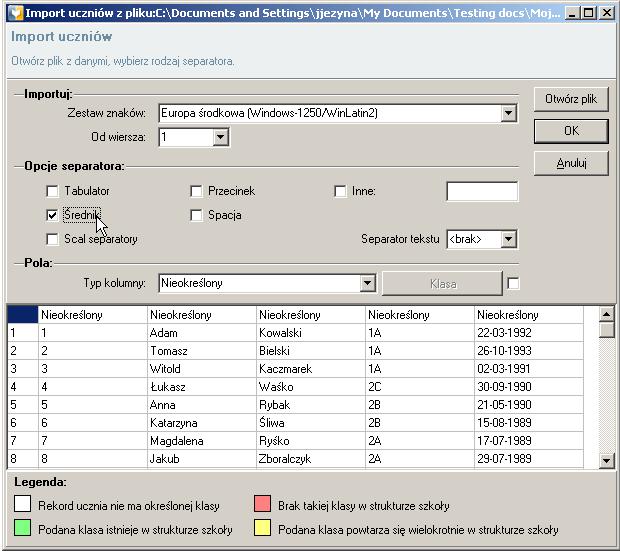Click the class cell 2C
Viewport: 620px width, 551px height.
click(x=420, y=387)
